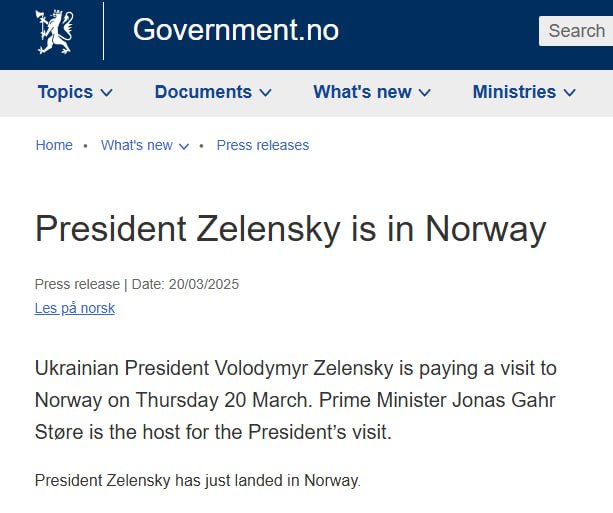Click the chevron next to Topics
613x513 pixels.
(107, 93)
